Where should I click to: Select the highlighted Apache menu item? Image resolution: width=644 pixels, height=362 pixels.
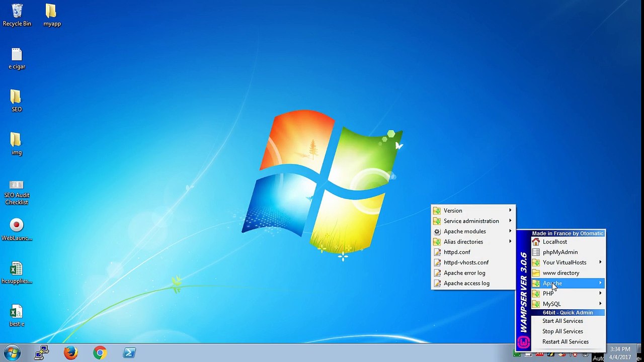tap(568, 283)
